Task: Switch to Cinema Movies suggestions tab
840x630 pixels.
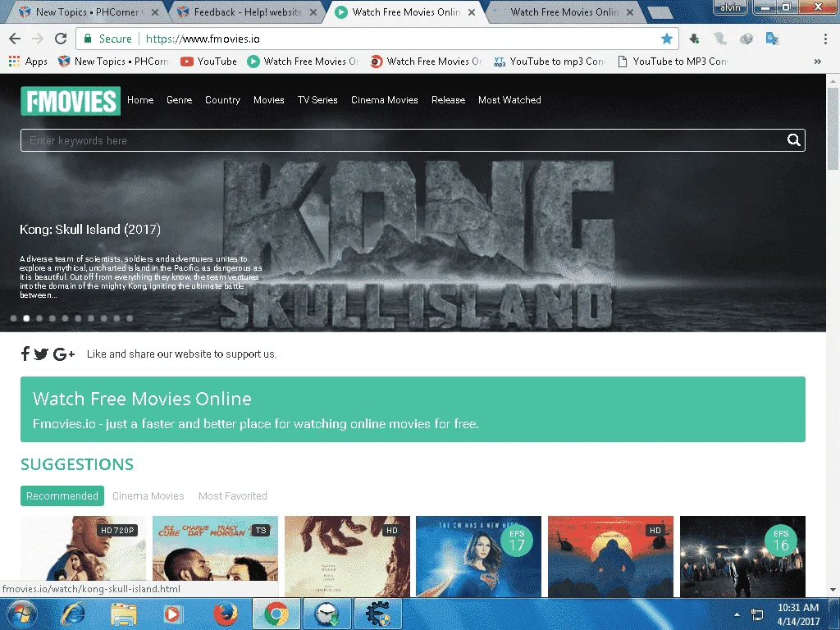Action: [148, 496]
